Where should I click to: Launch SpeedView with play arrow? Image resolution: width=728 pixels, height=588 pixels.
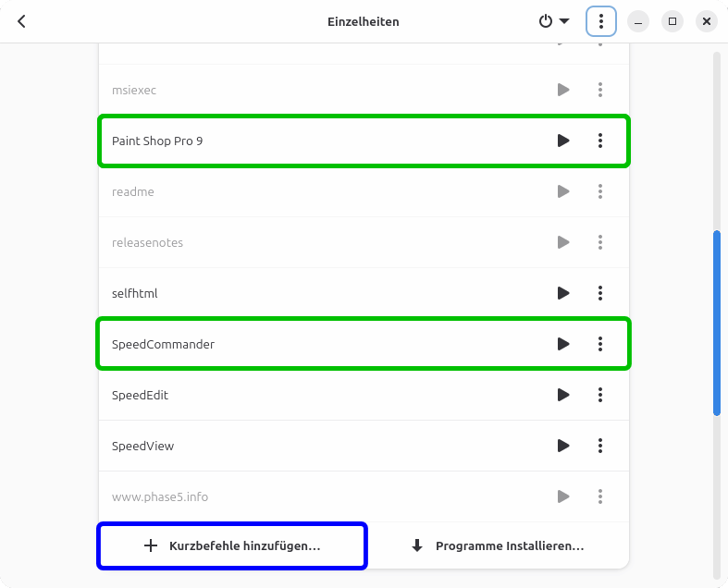563,446
